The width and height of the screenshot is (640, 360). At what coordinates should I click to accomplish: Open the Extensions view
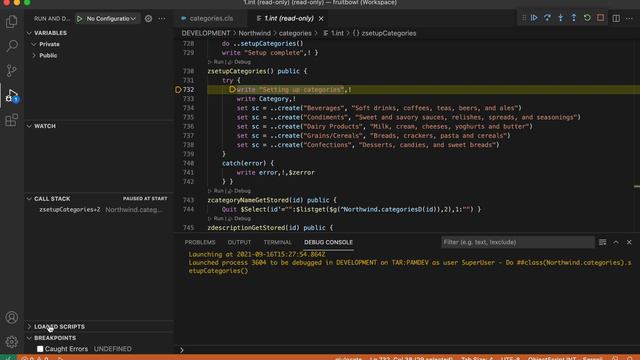(x=11, y=120)
